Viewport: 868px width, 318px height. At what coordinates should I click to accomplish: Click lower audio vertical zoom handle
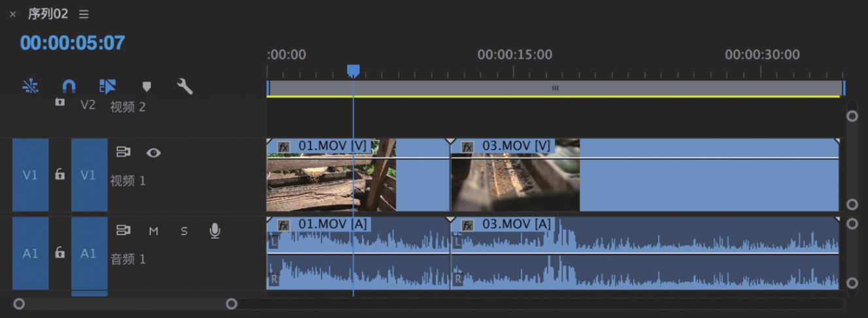[852, 283]
